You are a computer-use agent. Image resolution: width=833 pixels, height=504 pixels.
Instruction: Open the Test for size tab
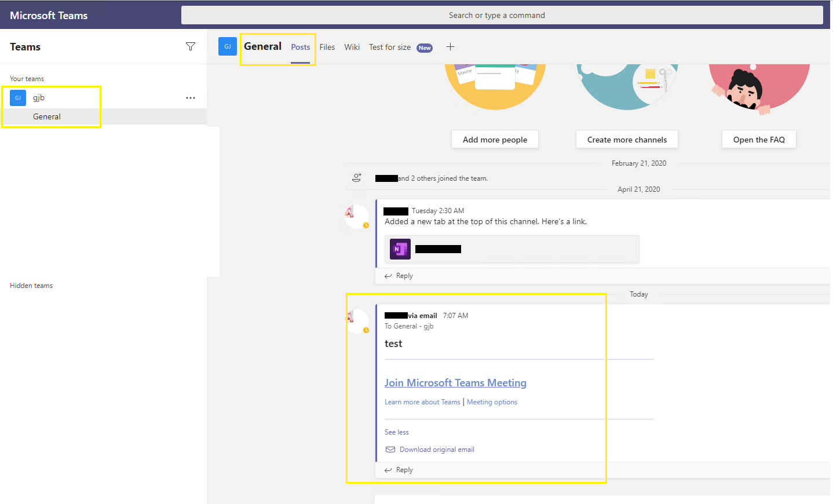390,47
